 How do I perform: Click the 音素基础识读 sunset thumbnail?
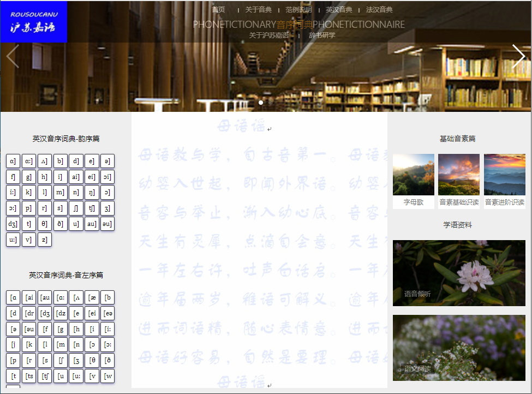point(459,175)
